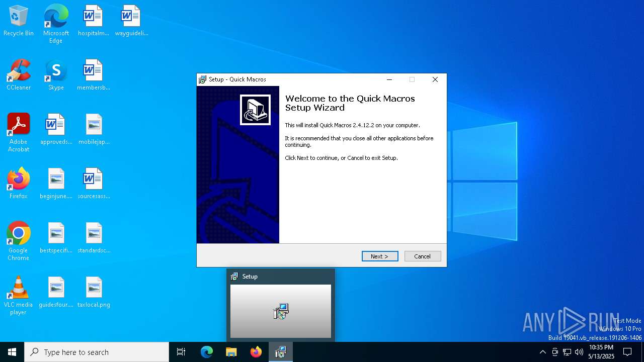Select bestspecifi... image file on desktop
This screenshot has height=362, width=644.
56,238
